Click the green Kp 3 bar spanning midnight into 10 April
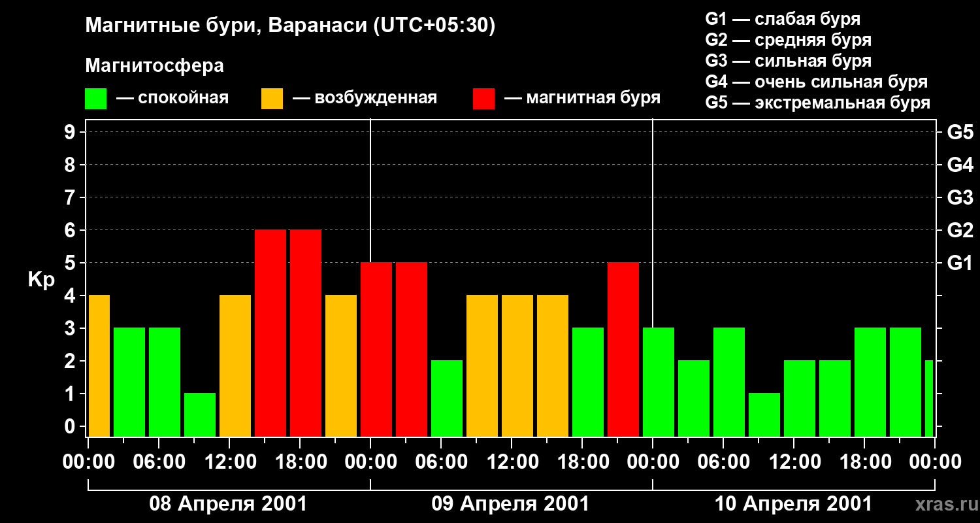Viewport: 980px width, 523px height. tap(659, 382)
